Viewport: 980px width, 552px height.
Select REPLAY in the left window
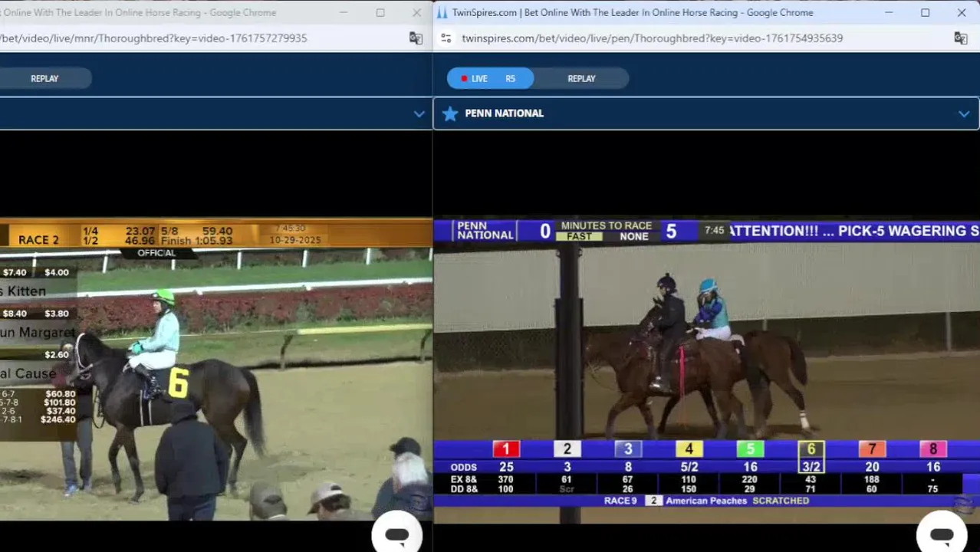click(44, 78)
